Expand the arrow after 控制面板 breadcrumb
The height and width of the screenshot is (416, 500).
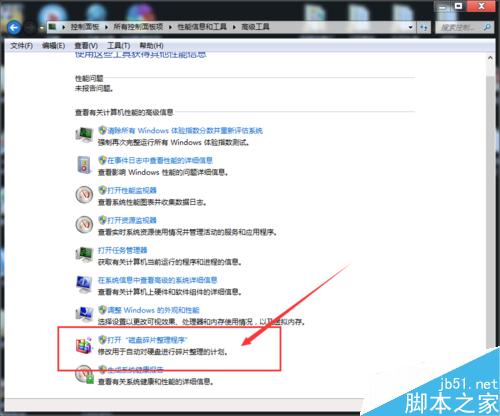[106, 27]
